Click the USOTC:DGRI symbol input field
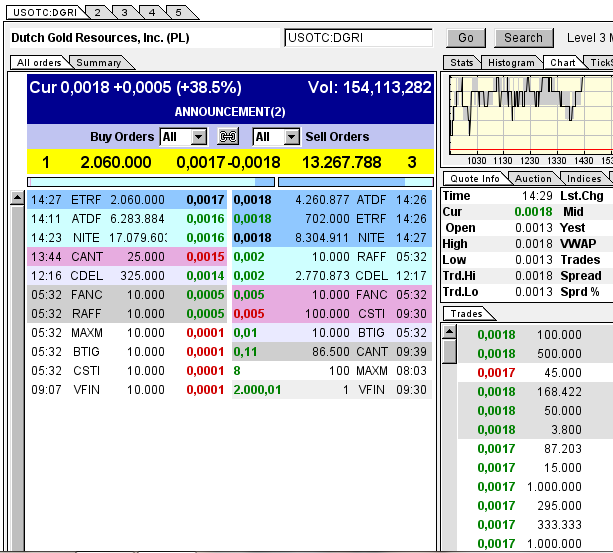The image size is (613, 553). point(358,38)
